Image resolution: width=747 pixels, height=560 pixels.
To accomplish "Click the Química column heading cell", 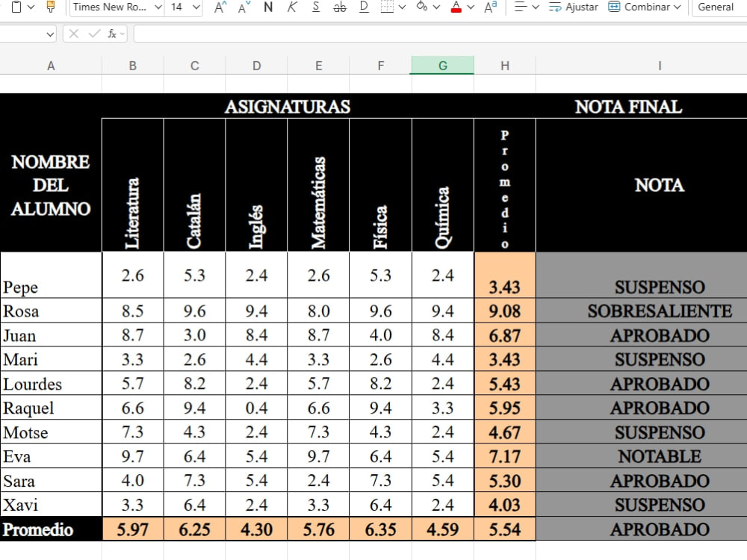I will pyautogui.click(x=442, y=185).
